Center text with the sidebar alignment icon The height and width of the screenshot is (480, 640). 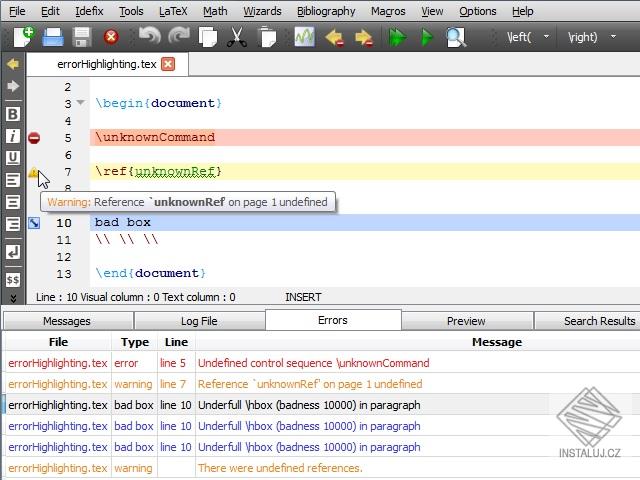[x=13, y=202]
